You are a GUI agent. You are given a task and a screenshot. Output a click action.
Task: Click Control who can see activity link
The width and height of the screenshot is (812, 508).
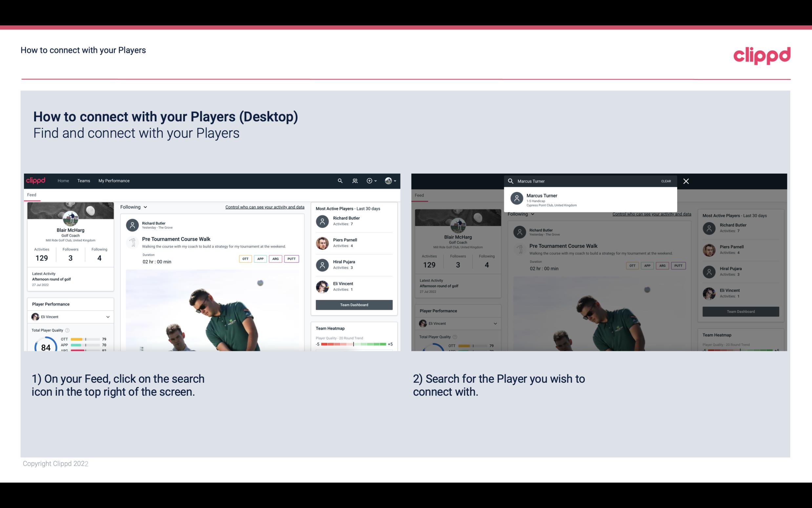point(264,207)
